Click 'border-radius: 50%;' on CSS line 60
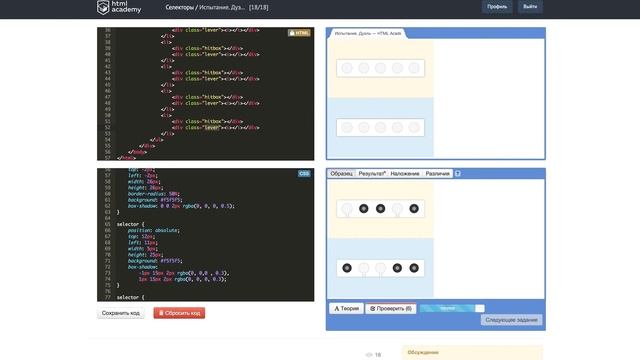This screenshot has width=640, height=360. (153, 194)
